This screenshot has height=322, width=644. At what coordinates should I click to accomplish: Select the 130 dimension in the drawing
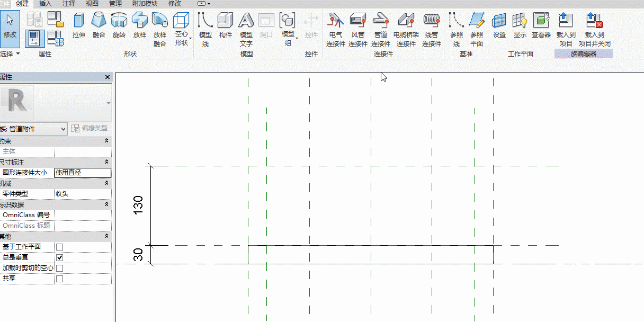(138, 205)
